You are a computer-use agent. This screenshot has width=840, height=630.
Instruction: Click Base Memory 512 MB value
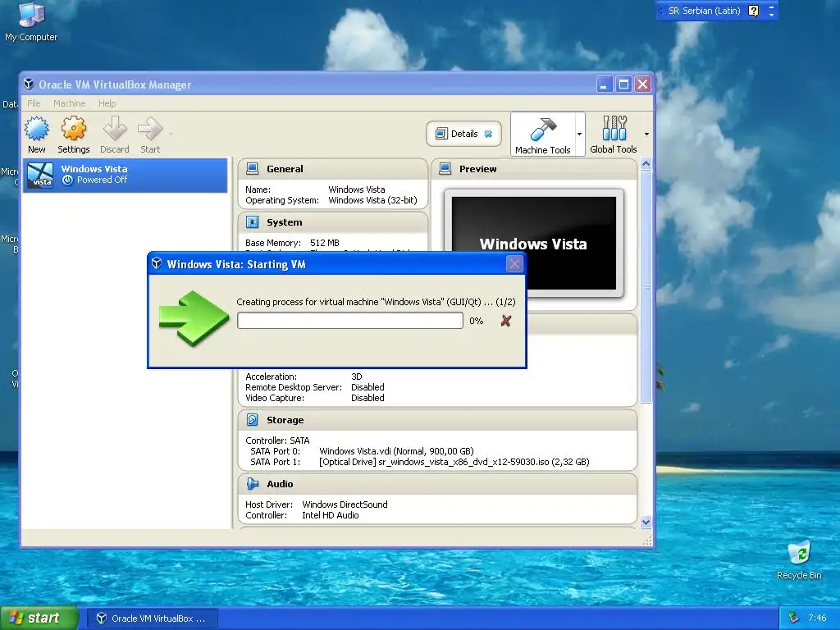click(325, 243)
